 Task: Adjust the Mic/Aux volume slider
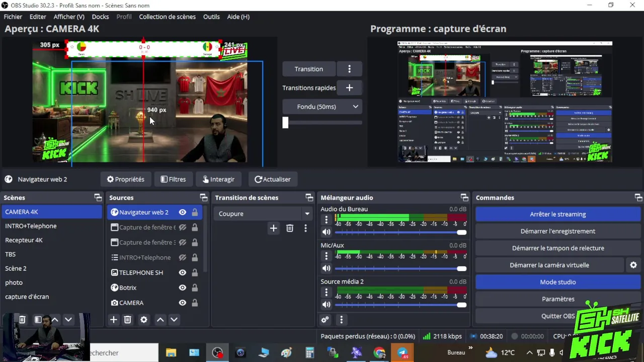point(400,268)
